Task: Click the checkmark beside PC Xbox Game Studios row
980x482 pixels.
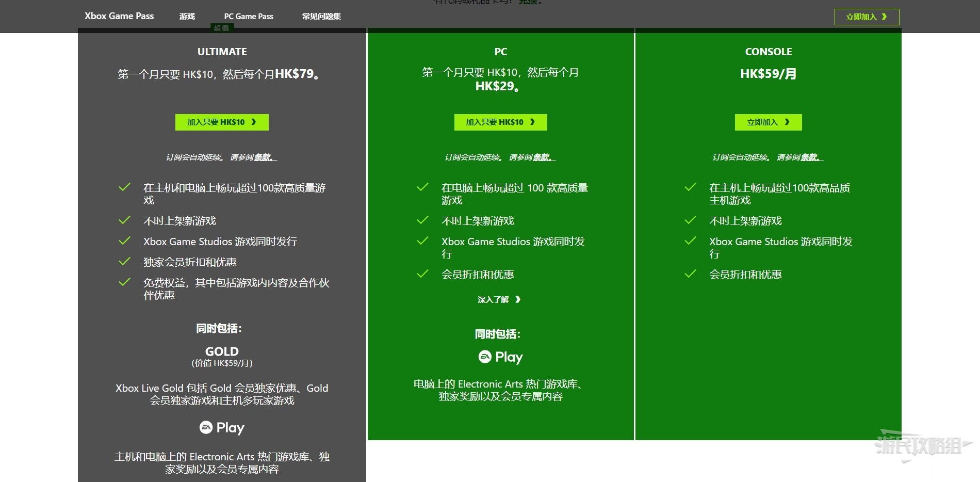Action: (422, 241)
